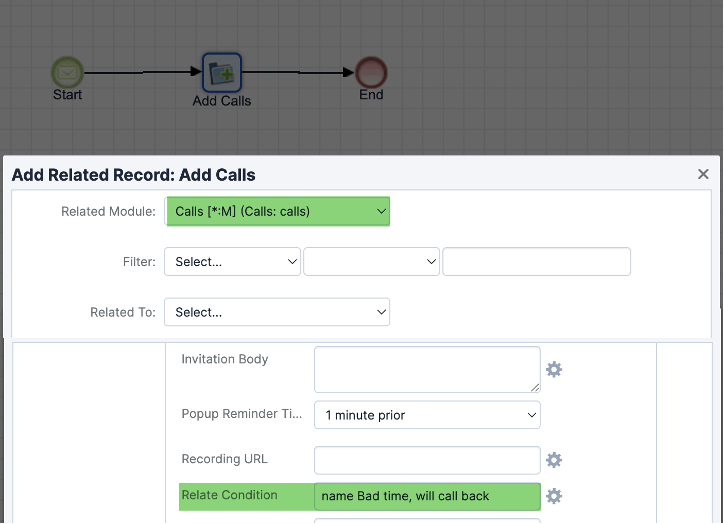Viewport: 724px width, 524px height.
Task: Focus the Recording URL input field
Action: click(x=427, y=460)
